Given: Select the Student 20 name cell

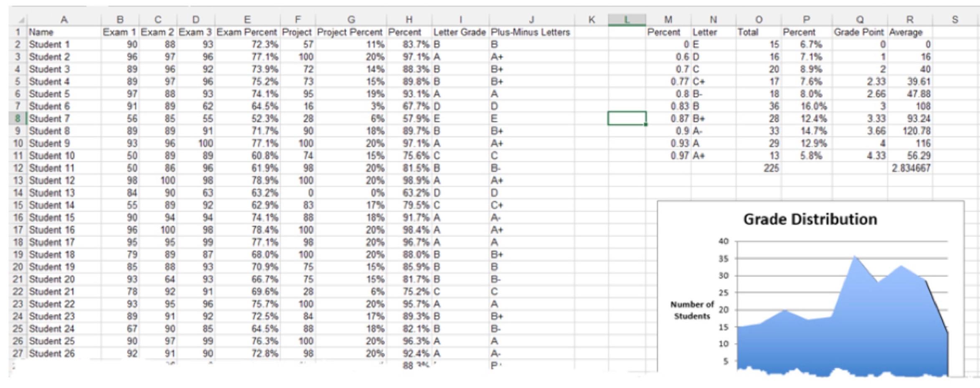Looking at the screenshot, I should 64,279.
